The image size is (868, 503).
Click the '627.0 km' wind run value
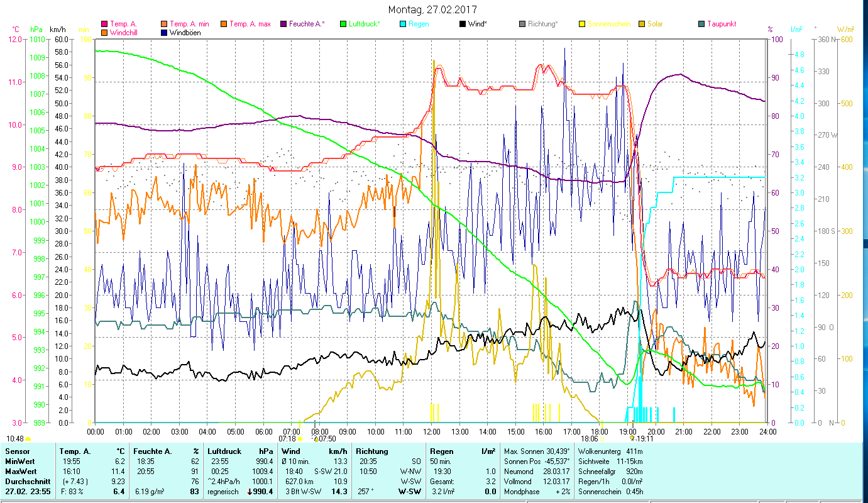[x=300, y=482]
